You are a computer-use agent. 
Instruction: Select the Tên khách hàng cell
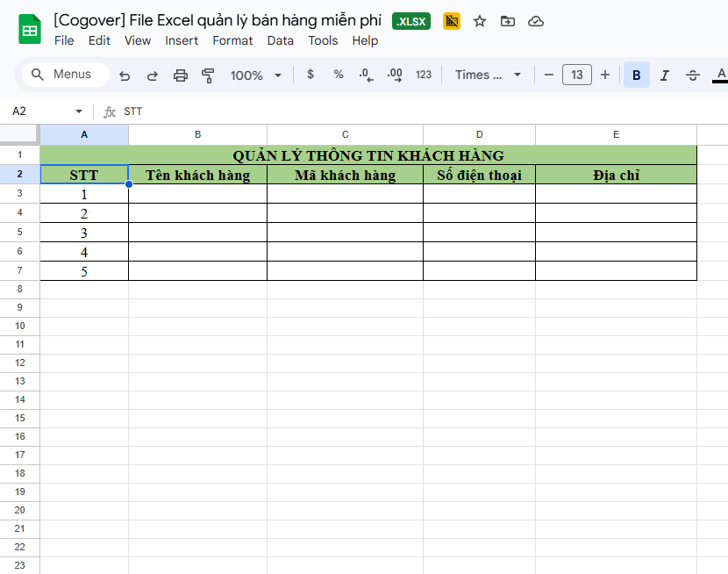point(197,175)
